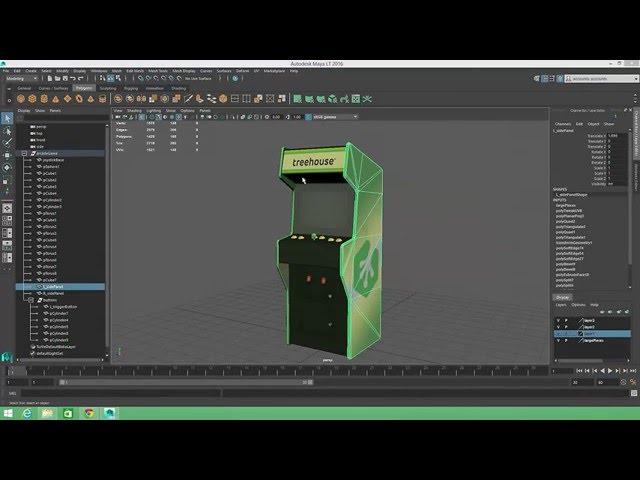Open the Mesh Tools menu
This screenshot has width=640, height=480.
click(x=158, y=71)
